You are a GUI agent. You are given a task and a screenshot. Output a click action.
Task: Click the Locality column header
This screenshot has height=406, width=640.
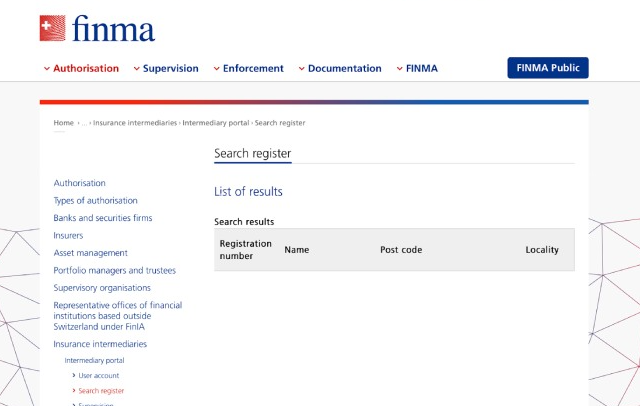(542, 250)
